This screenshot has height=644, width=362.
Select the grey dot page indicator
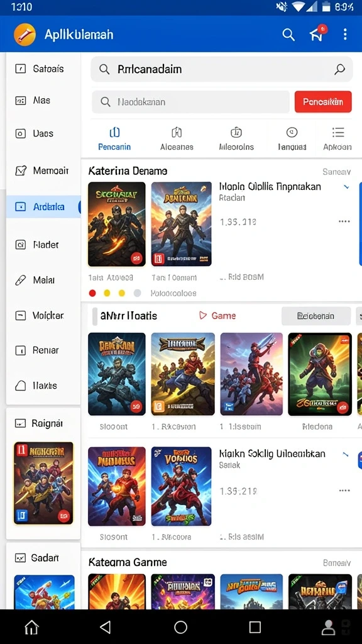pos(138,293)
